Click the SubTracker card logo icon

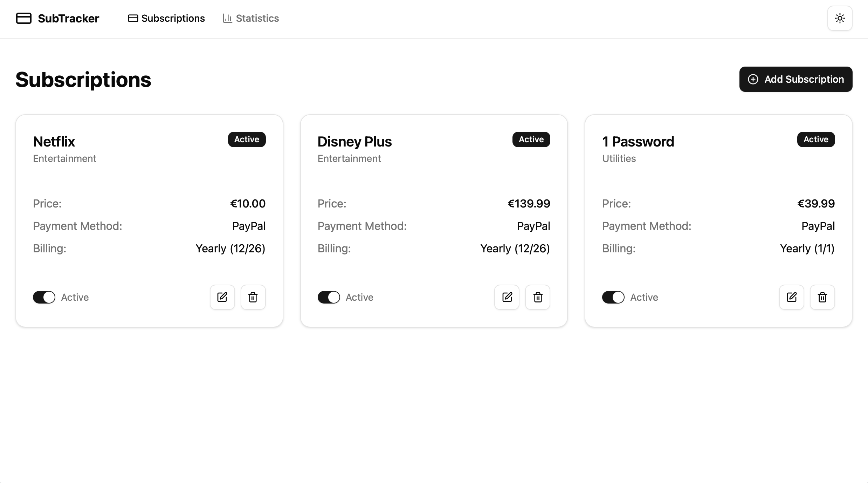point(24,18)
